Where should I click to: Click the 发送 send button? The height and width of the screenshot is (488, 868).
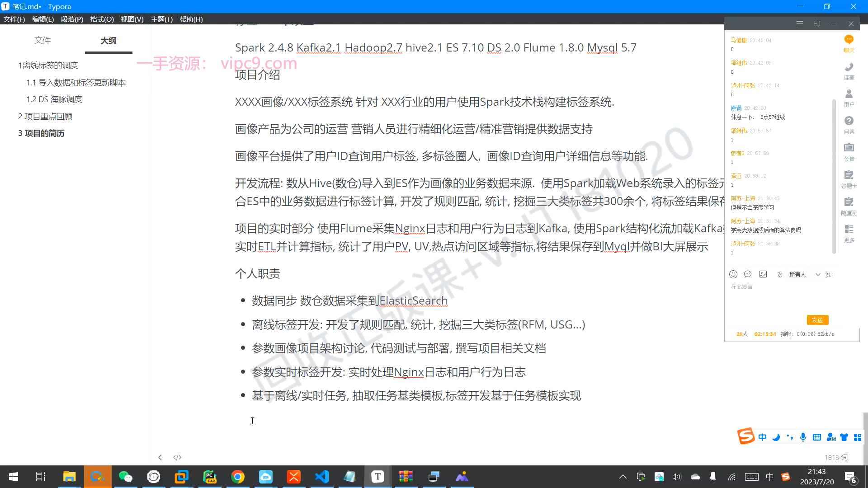[x=817, y=320]
